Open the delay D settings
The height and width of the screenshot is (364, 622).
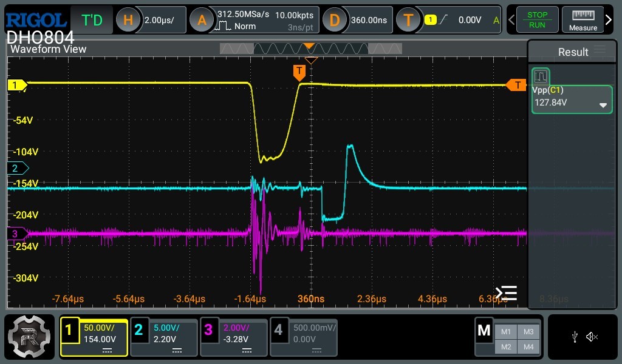[x=335, y=20]
